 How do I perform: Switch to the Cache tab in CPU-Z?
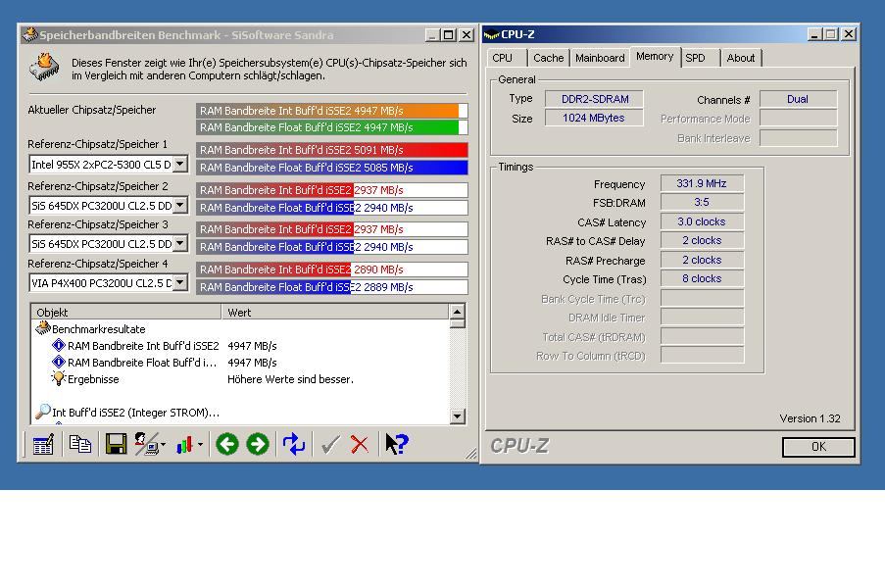(x=549, y=58)
